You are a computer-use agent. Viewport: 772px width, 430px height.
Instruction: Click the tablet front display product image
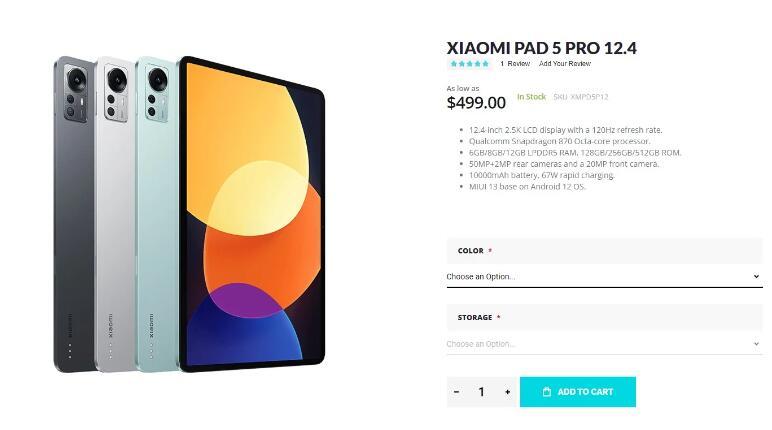251,214
